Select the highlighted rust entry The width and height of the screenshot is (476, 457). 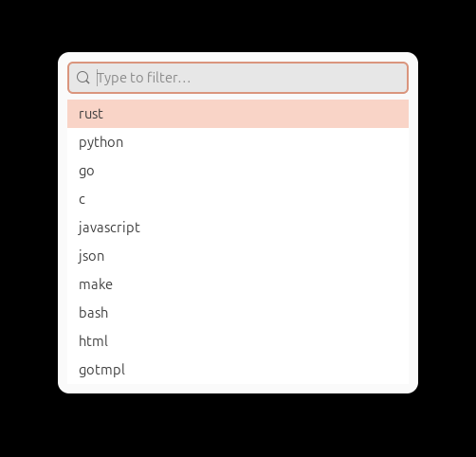pos(238,114)
